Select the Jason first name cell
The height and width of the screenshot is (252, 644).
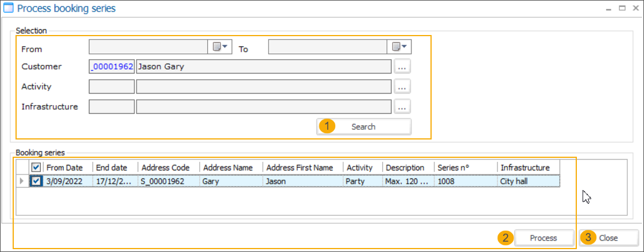(x=304, y=181)
